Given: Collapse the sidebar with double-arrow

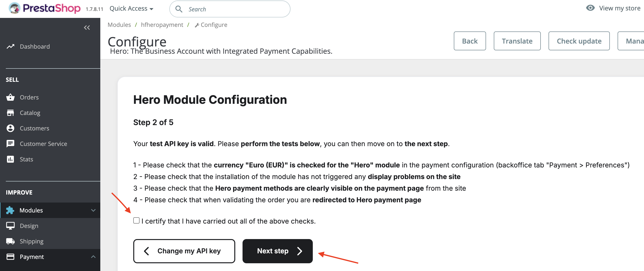Looking at the screenshot, I should (87, 28).
